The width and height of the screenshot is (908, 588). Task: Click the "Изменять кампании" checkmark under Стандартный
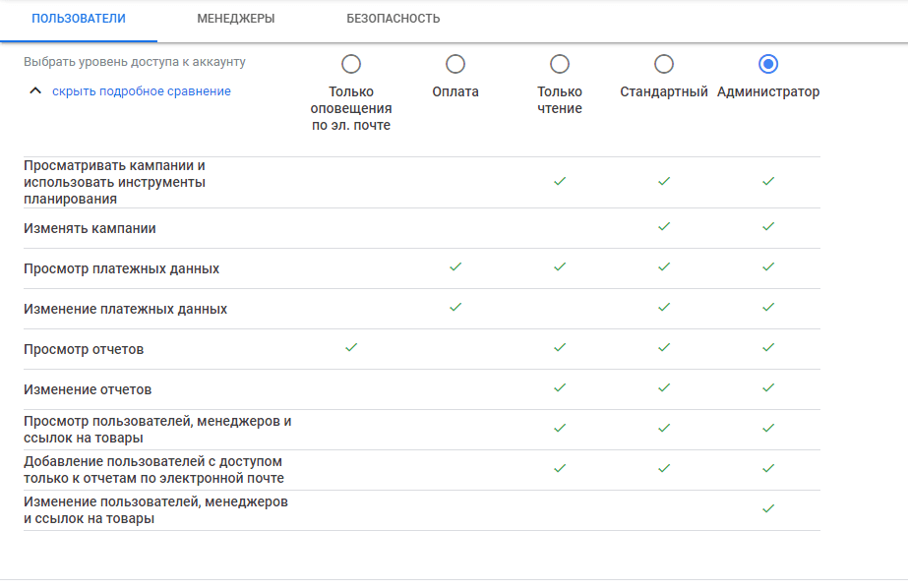point(664,226)
